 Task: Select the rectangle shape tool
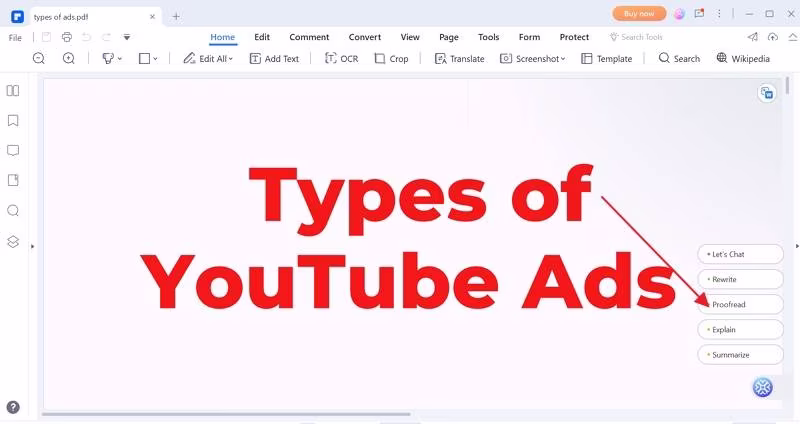coord(144,59)
